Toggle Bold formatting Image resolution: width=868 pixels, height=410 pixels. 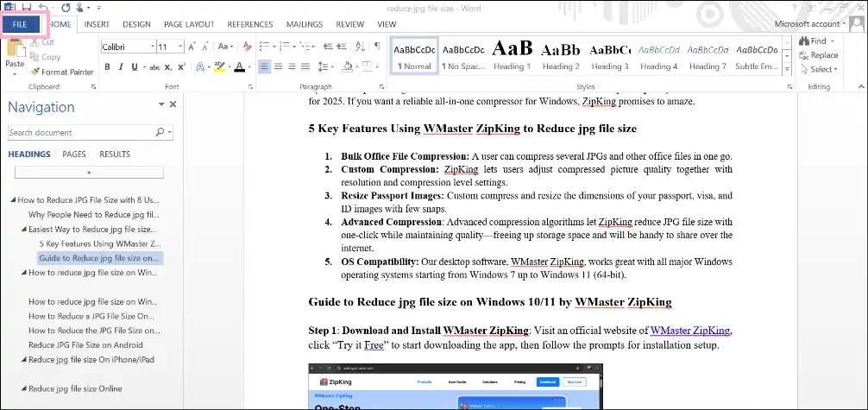coord(107,67)
